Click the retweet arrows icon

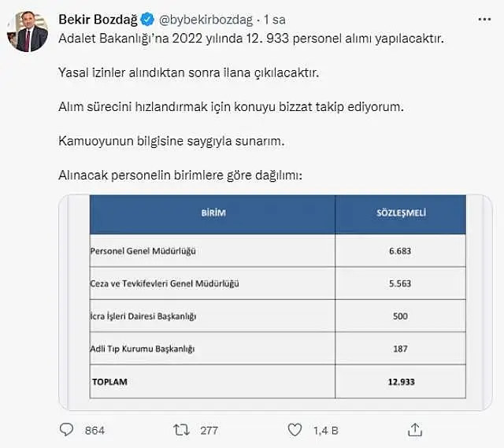[181, 430]
